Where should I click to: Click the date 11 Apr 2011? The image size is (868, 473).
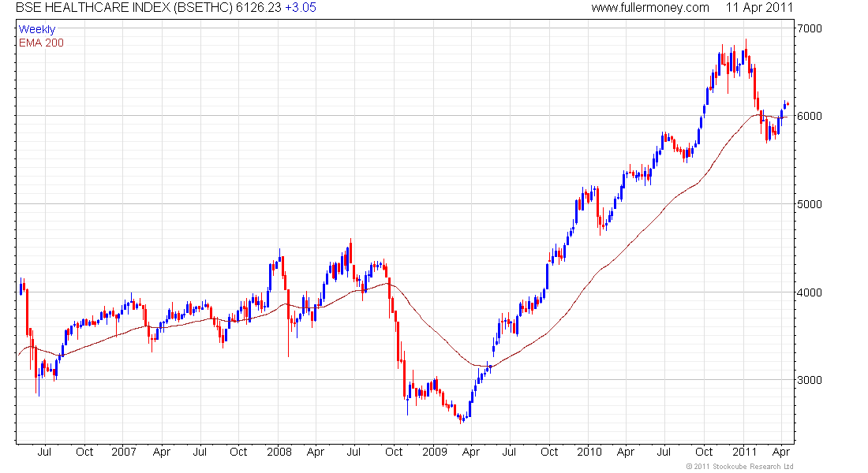[x=759, y=8]
